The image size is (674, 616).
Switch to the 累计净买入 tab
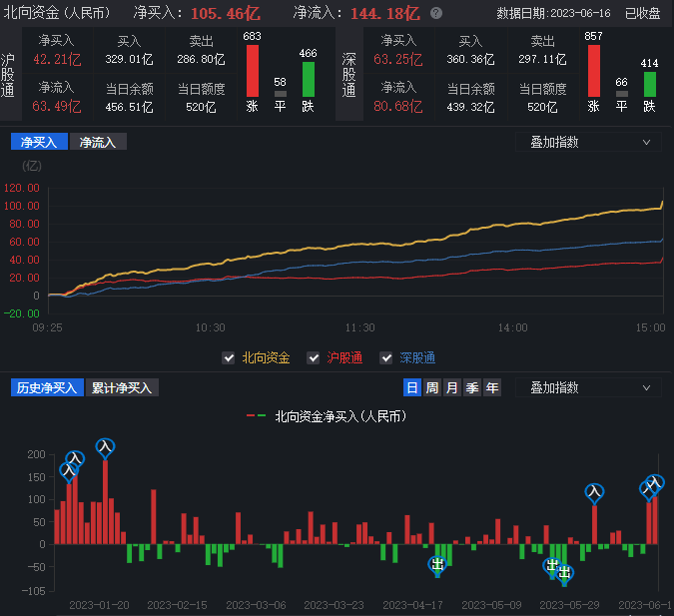coord(122,387)
